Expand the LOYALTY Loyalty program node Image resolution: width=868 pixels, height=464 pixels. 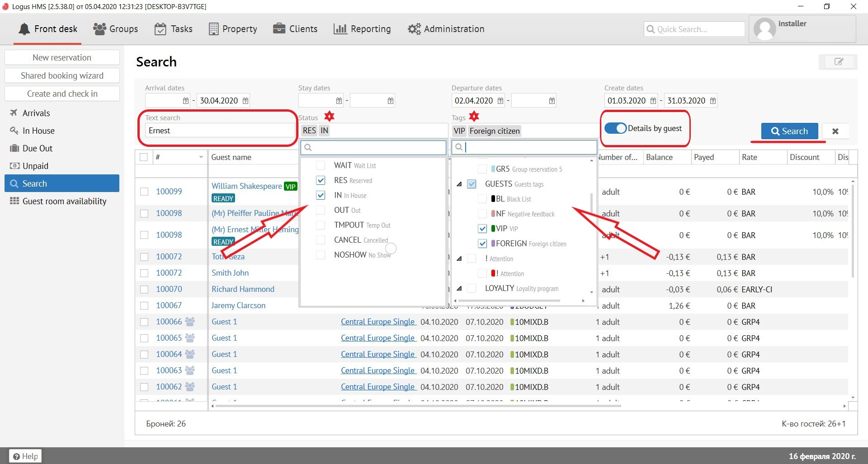(459, 288)
